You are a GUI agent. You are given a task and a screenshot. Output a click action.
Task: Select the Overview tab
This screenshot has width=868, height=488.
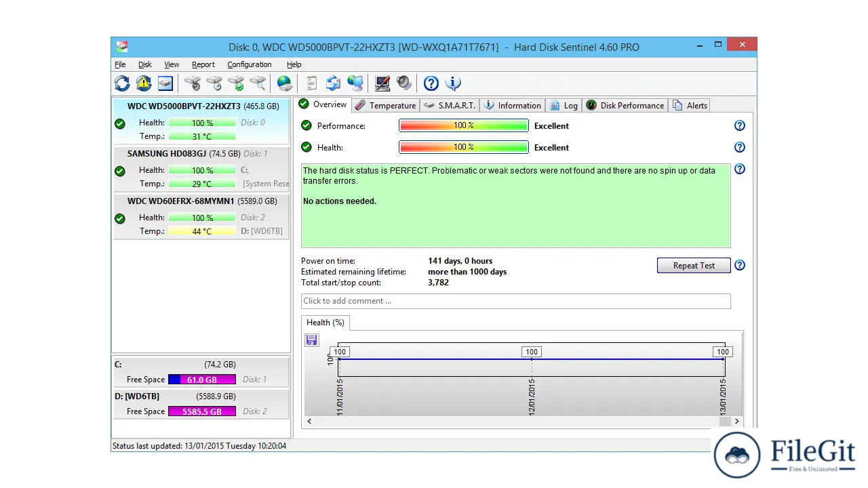click(x=323, y=104)
